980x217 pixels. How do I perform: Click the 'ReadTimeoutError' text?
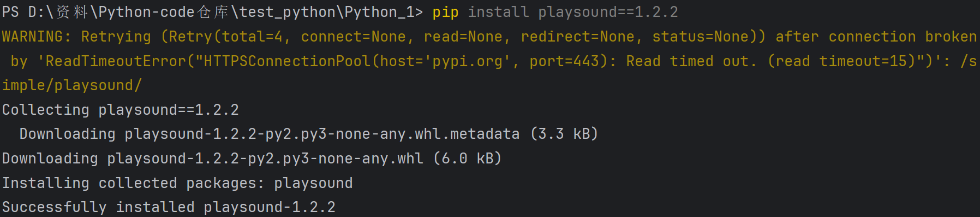click(x=116, y=61)
